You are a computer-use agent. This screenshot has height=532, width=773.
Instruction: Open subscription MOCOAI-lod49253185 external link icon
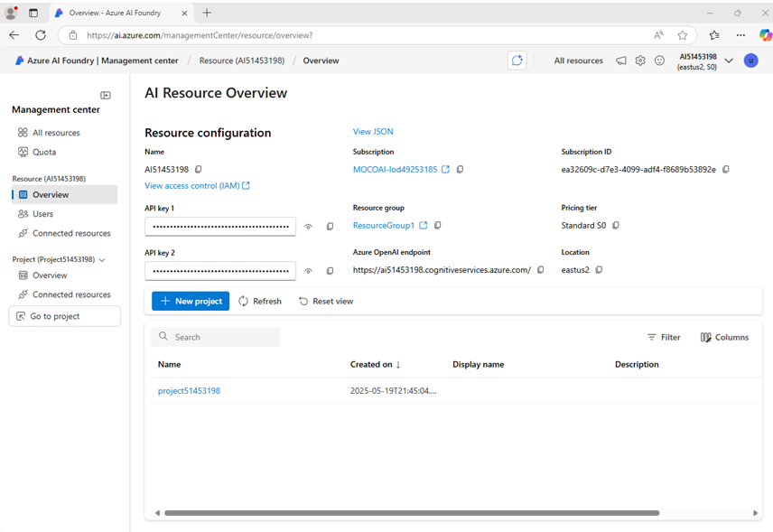pos(446,170)
